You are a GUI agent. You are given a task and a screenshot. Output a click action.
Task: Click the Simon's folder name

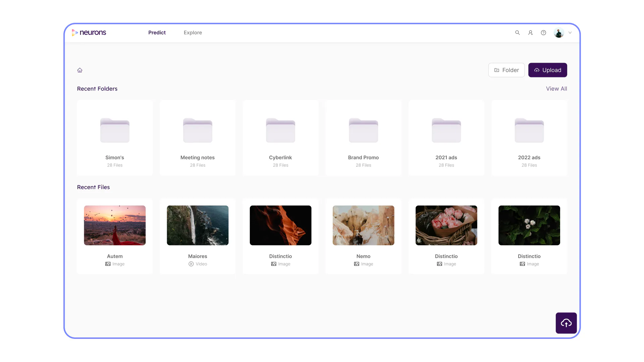pyautogui.click(x=115, y=158)
